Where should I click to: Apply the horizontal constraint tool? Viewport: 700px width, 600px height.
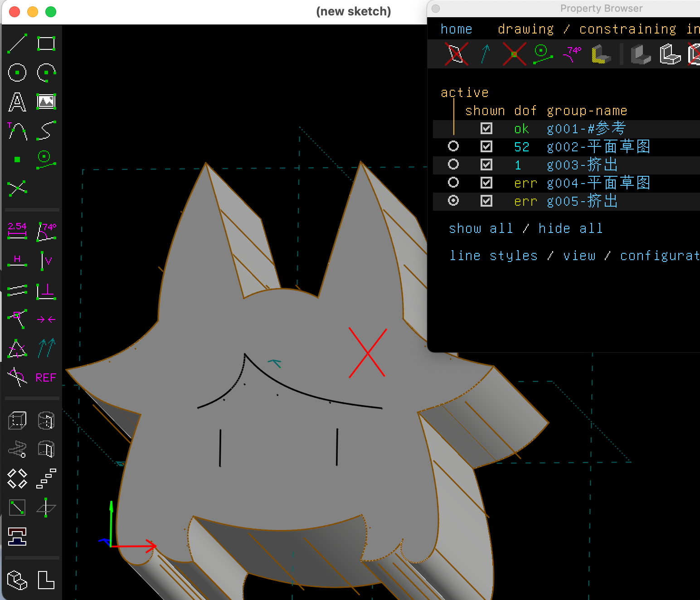point(17,261)
